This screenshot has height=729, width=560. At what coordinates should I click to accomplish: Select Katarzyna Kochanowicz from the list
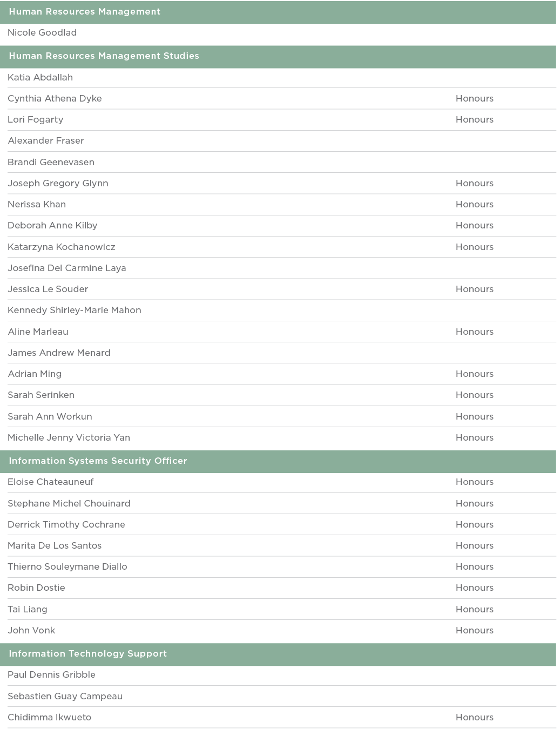coord(61,247)
